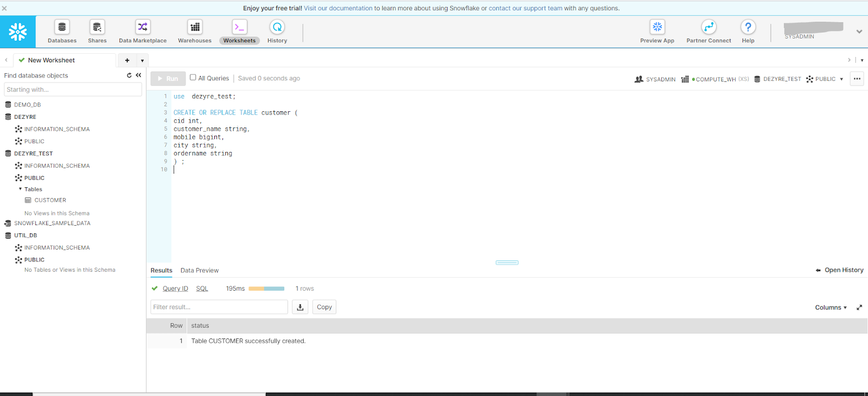The height and width of the screenshot is (396, 868).
Task: Open Partner Connect icon
Action: coord(709,27)
